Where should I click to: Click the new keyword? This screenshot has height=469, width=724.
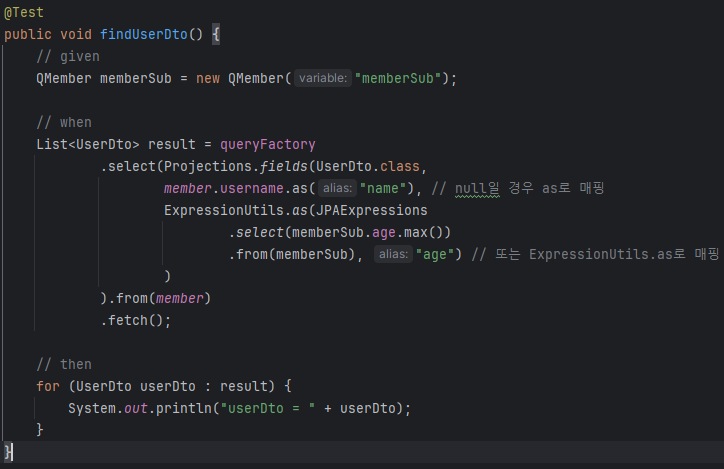pyautogui.click(x=208, y=78)
